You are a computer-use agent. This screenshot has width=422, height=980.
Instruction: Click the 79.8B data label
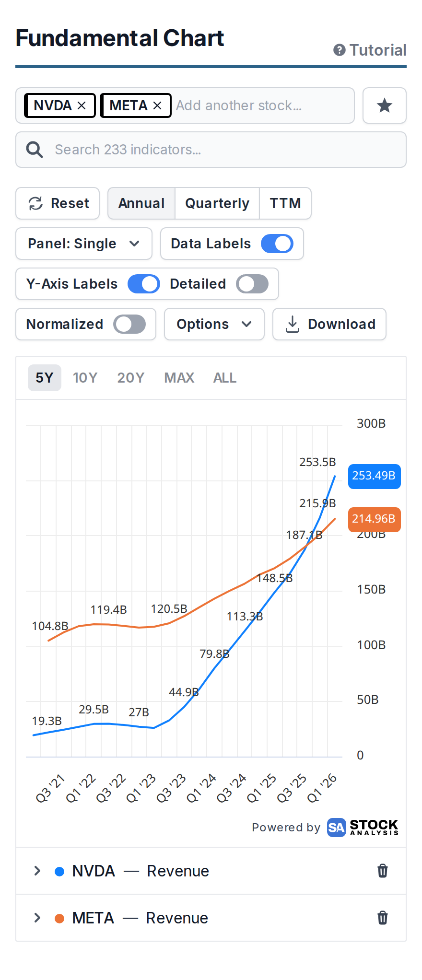click(214, 654)
